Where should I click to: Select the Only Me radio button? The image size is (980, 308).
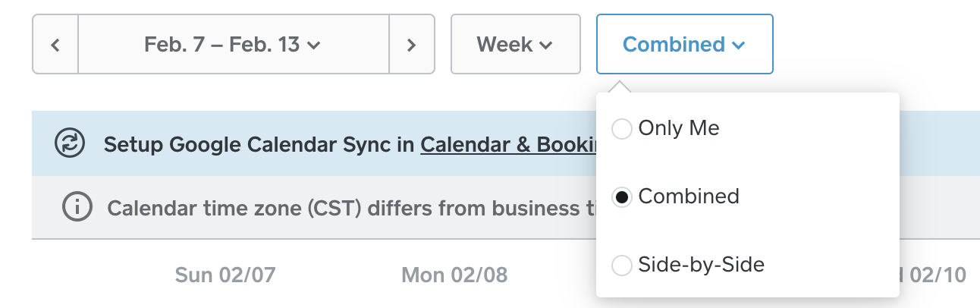621,129
